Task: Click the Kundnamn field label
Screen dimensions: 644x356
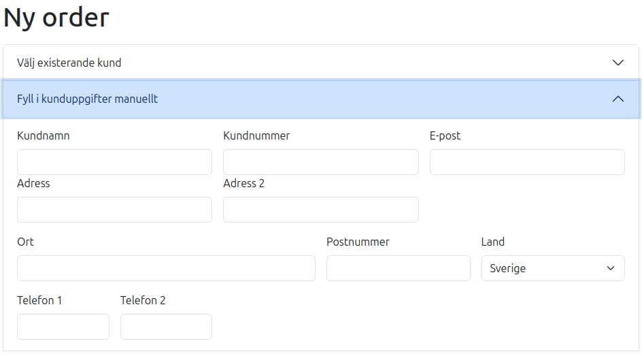Action: pyautogui.click(x=44, y=135)
